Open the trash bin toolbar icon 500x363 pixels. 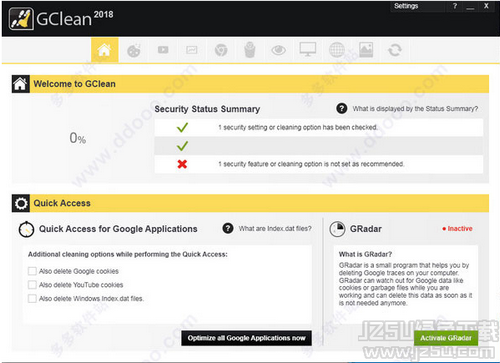pos(250,50)
